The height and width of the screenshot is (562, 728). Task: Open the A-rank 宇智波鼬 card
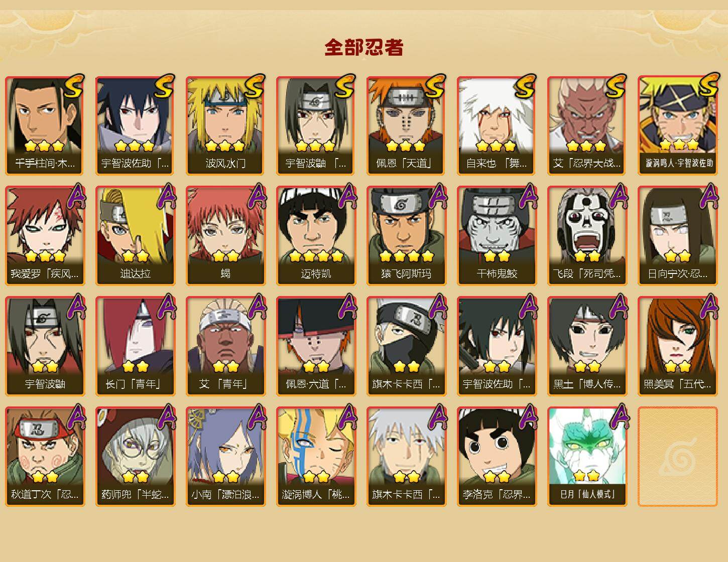tap(45, 346)
